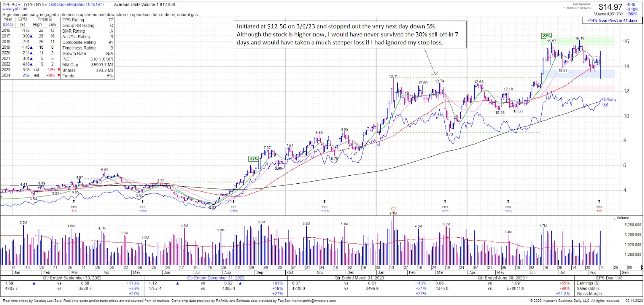Click the 13.11 price high label on the chart

[393, 77]
